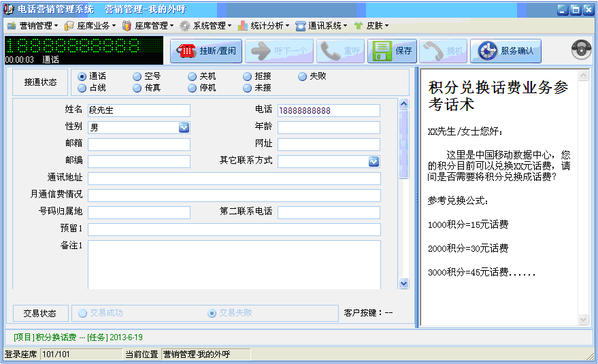Click the headset phone icon at top right
Screen dimensions: 598x364
tap(580, 50)
